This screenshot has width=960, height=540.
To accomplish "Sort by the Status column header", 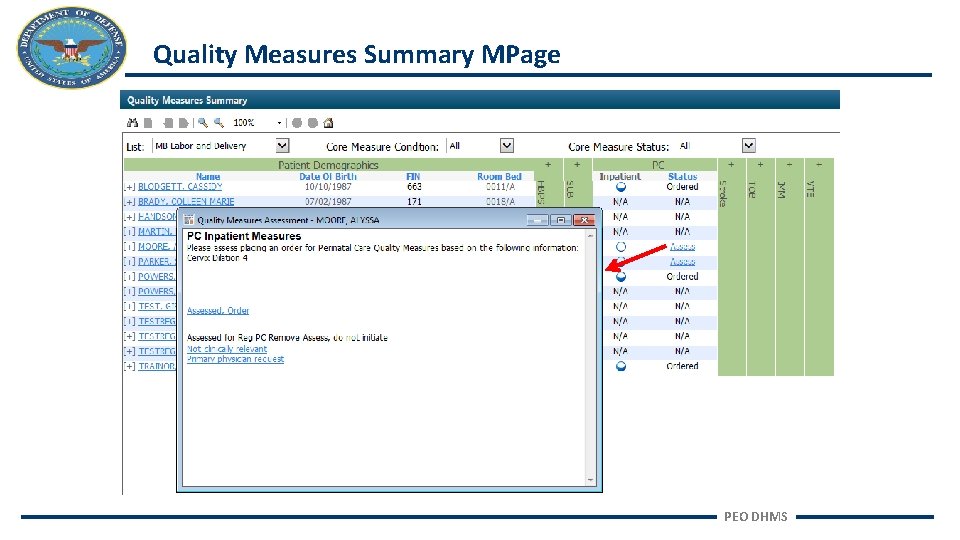I will (x=683, y=176).
